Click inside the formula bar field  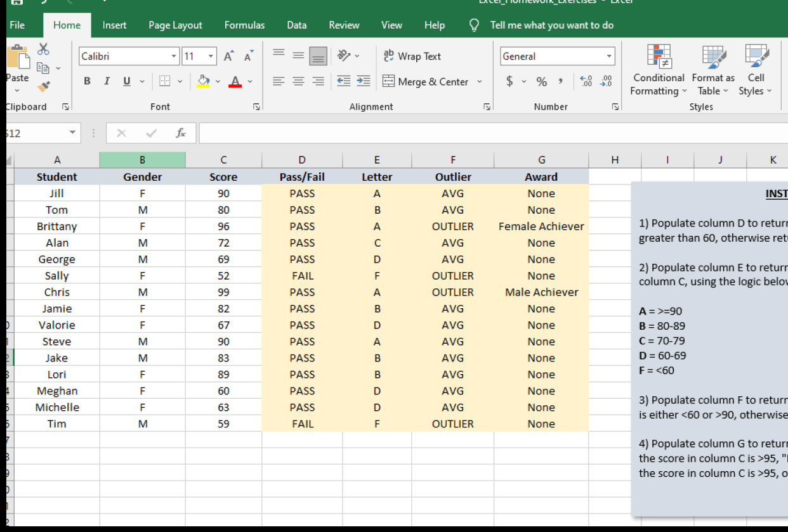pyautogui.click(x=493, y=133)
